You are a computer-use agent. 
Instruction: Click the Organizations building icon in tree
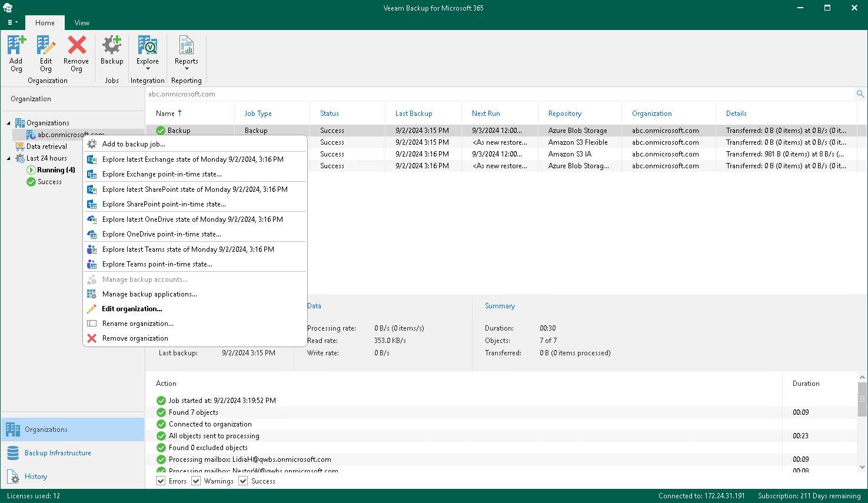[x=20, y=123]
